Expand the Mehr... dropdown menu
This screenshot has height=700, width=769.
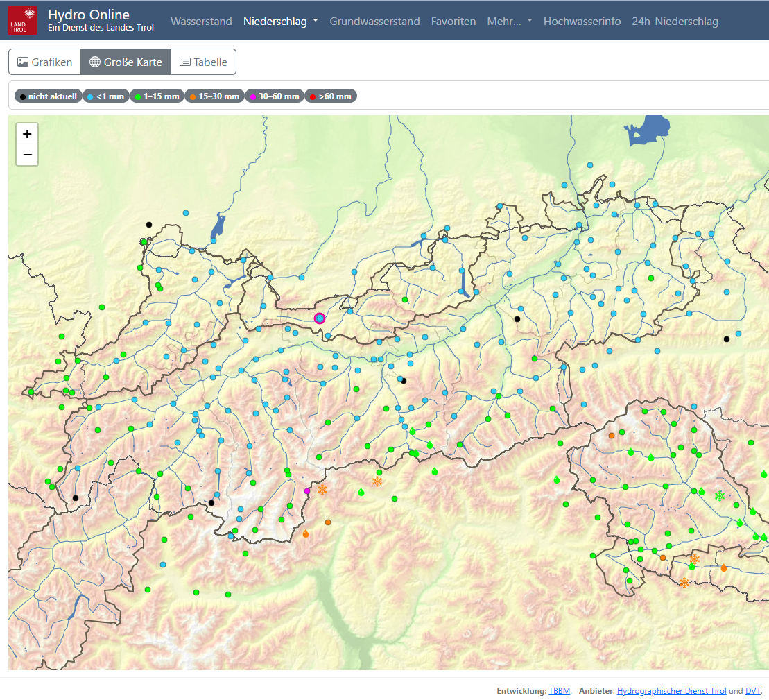click(x=510, y=21)
